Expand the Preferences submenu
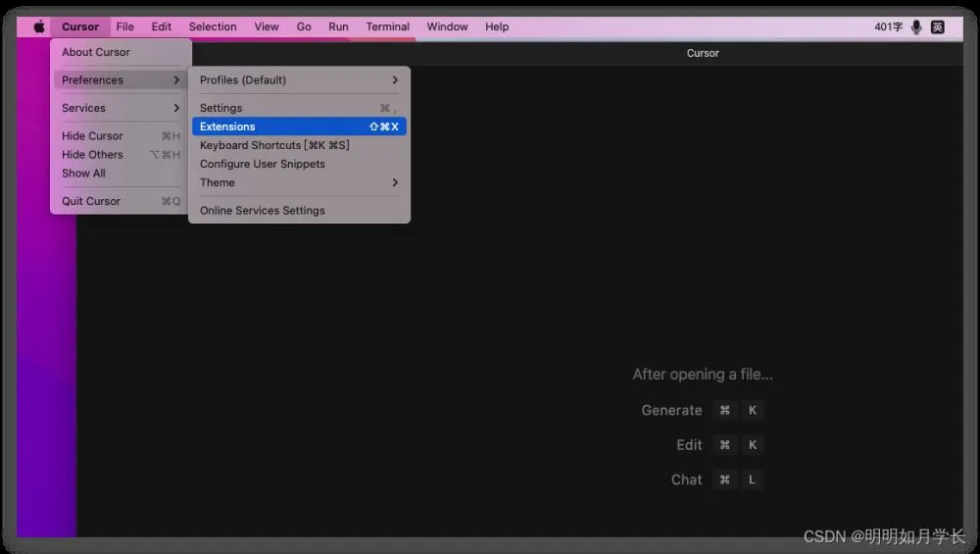The width and height of the screenshot is (980, 554). pyautogui.click(x=121, y=80)
